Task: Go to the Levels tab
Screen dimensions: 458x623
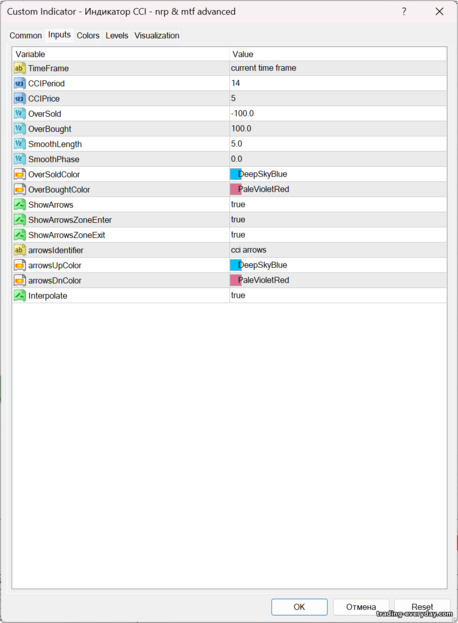Action: [x=117, y=35]
